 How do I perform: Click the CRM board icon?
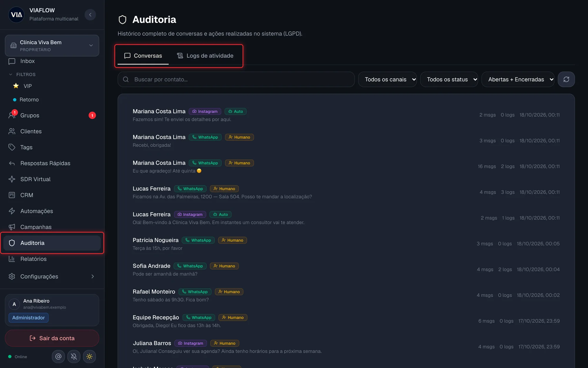(x=12, y=195)
